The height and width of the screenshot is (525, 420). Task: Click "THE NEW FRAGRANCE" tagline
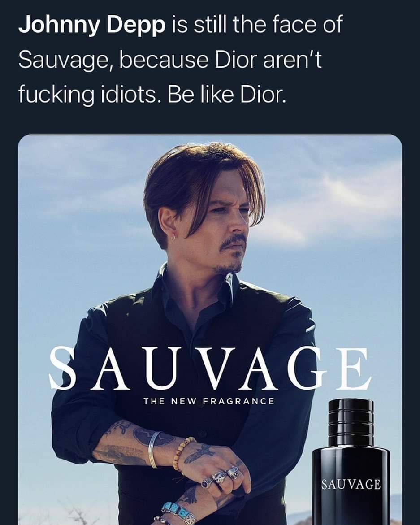pyautogui.click(x=208, y=400)
